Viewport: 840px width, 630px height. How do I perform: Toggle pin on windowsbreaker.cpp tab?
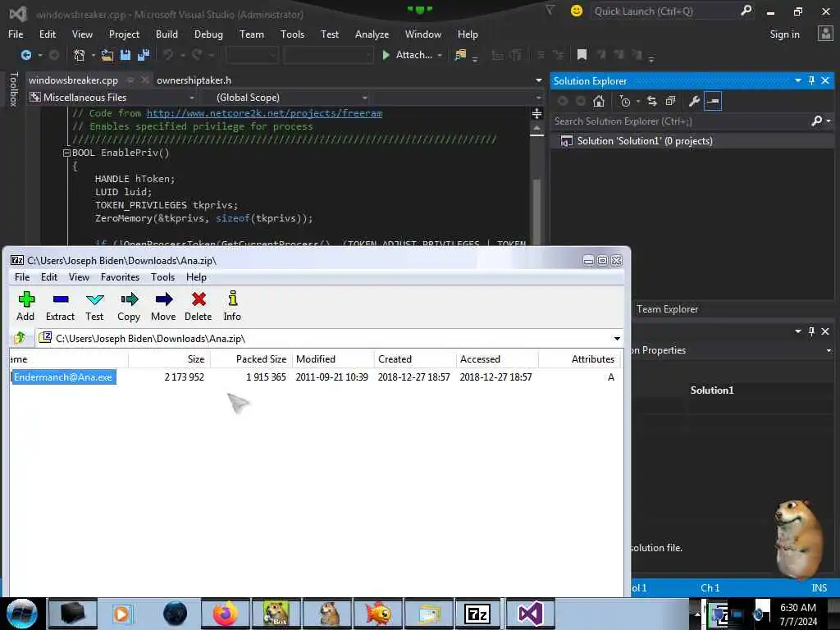click(x=130, y=80)
